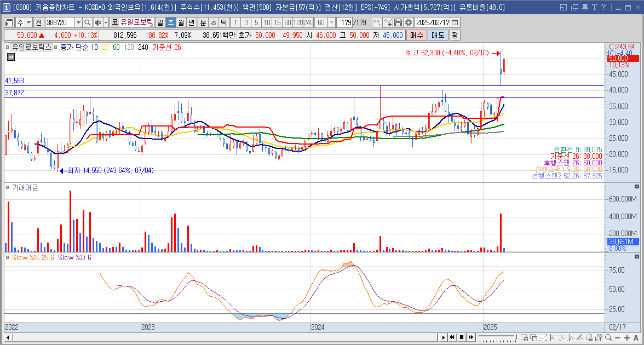Select the 120 interval preset button

click(x=298, y=22)
